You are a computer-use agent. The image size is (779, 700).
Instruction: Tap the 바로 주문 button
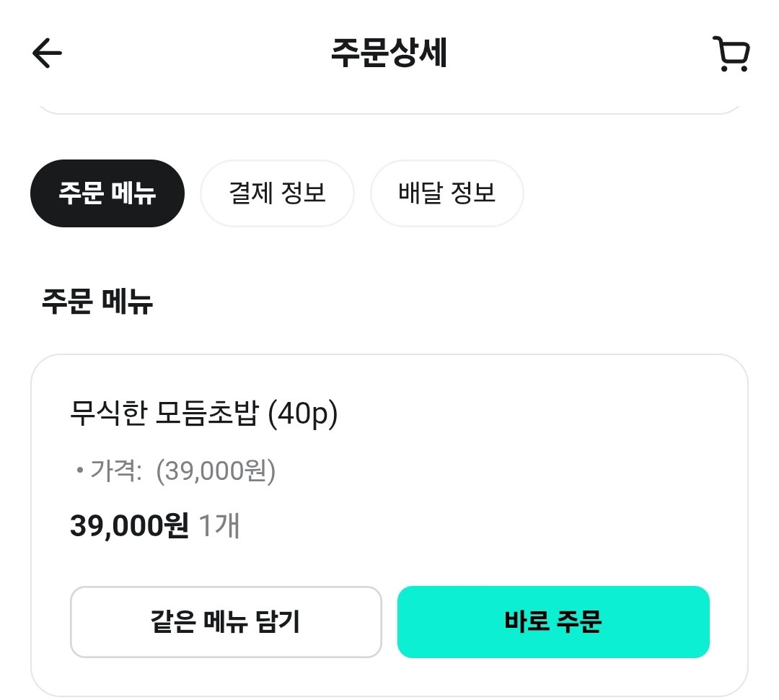pyautogui.click(x=553, y=622)
